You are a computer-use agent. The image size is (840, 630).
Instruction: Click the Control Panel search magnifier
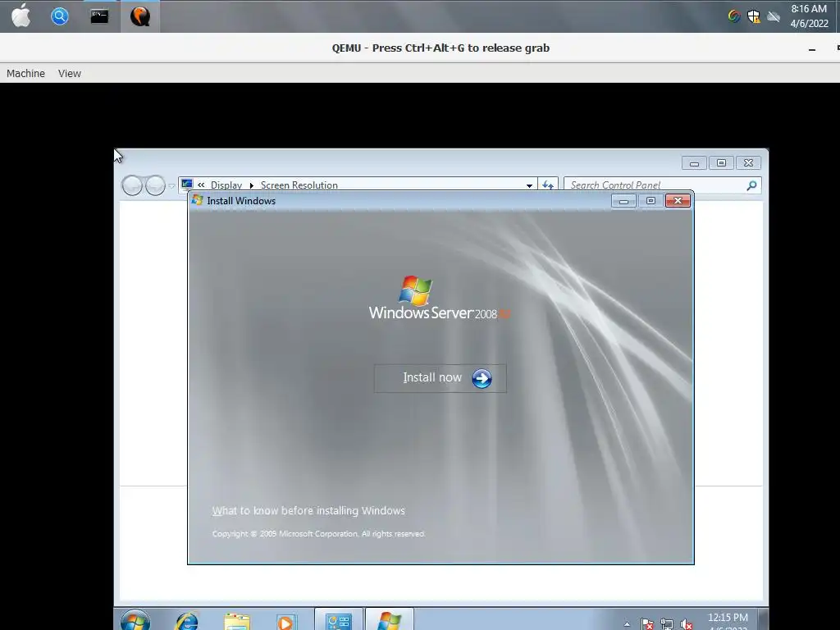click(x=751, y=185)
